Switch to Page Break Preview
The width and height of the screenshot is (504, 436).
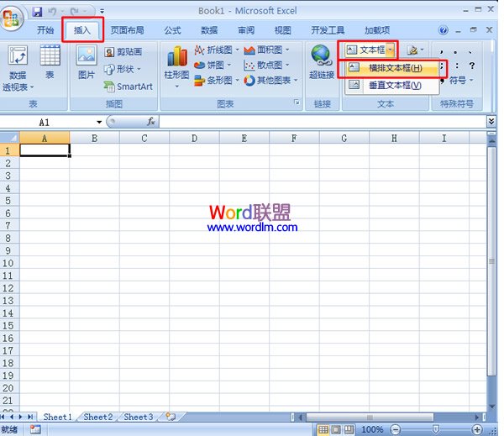[349, 429]
